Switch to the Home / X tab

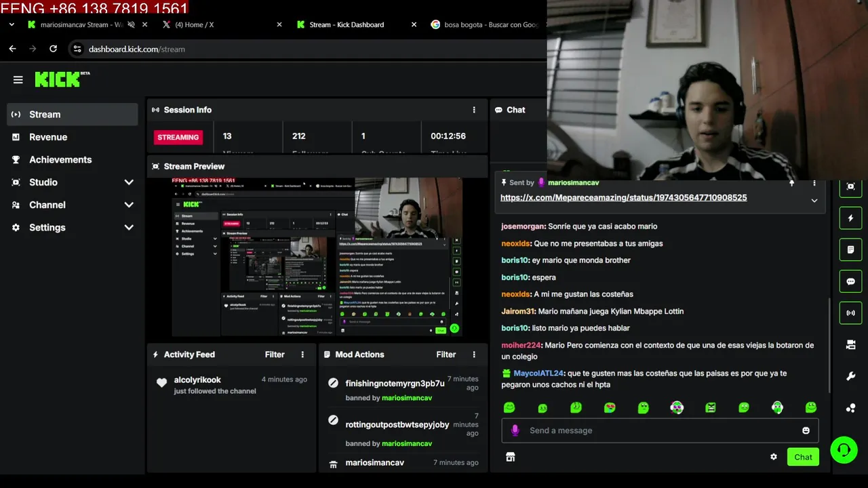tap(194, 24)
